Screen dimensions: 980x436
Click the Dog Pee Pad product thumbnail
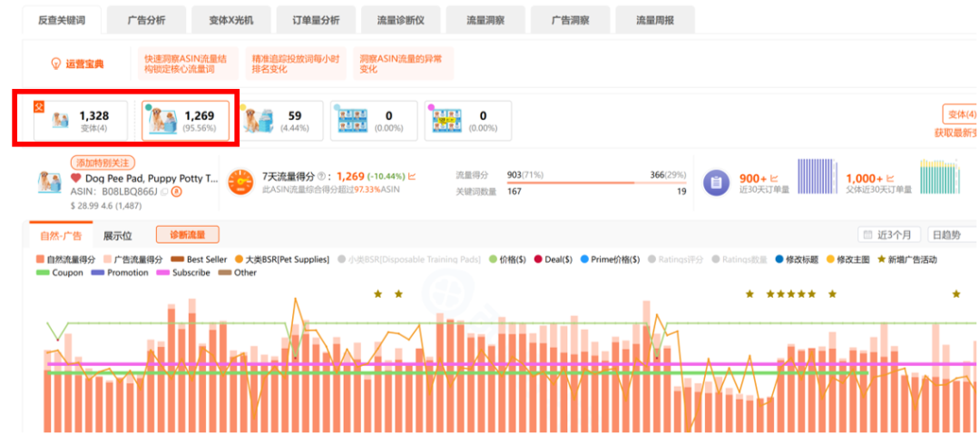[49, 182]
